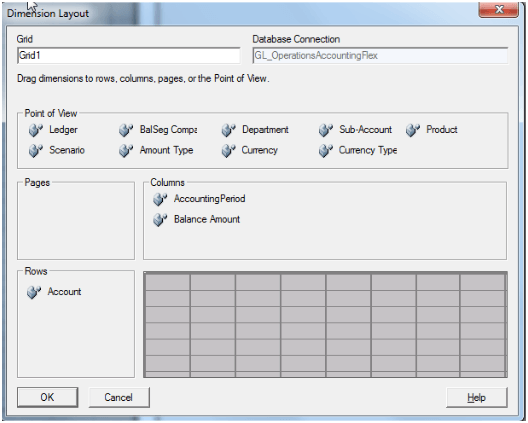
Task: Select the Product label
Action: 442,130
